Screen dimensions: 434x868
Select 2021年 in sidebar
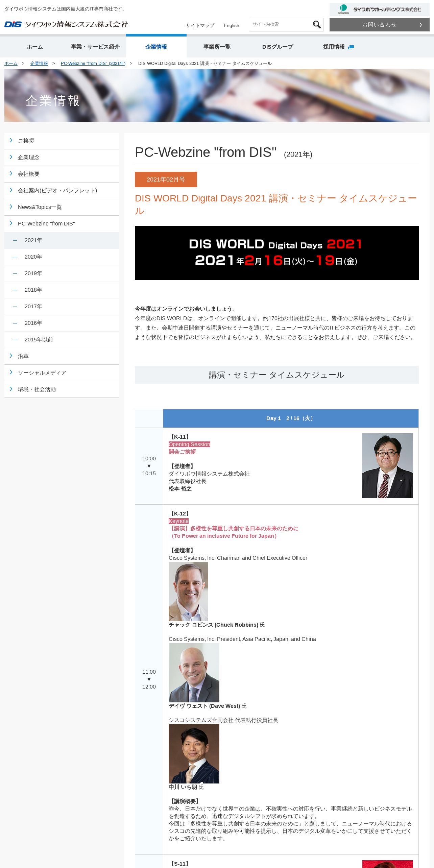pos(62,240)
